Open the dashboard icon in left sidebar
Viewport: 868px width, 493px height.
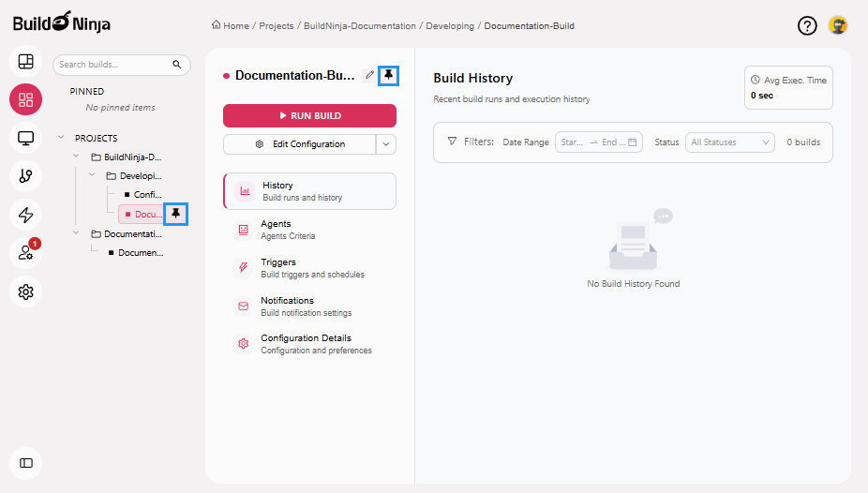pyautogui.click(x=25, y=62)
